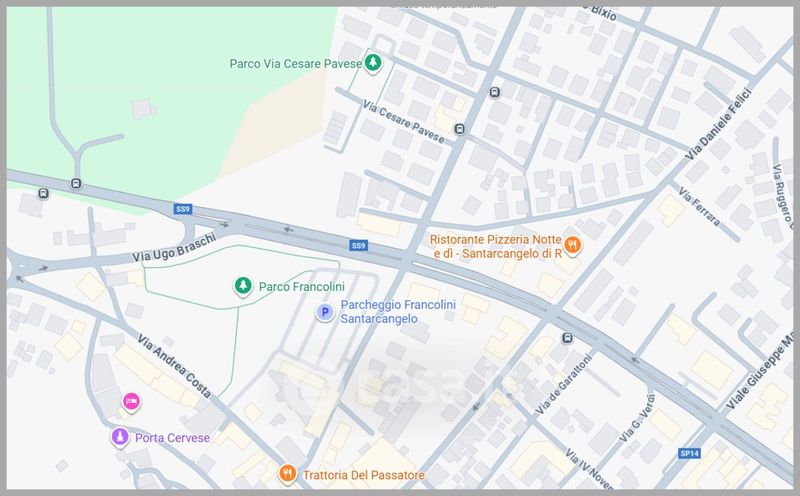The width and height of the screenshot is (800, 496).
Task: Select the Porta Cervese purple landmark icon
Action: tap(119, 437)
